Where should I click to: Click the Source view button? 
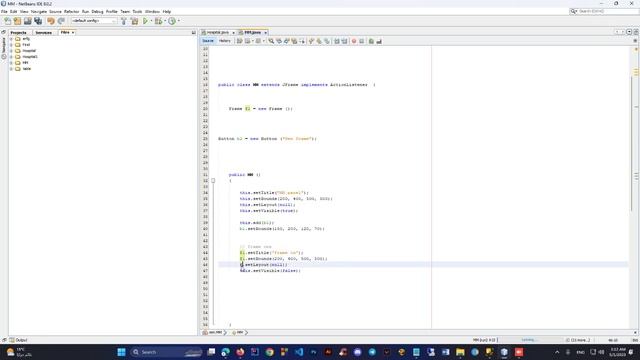point(208,41)
